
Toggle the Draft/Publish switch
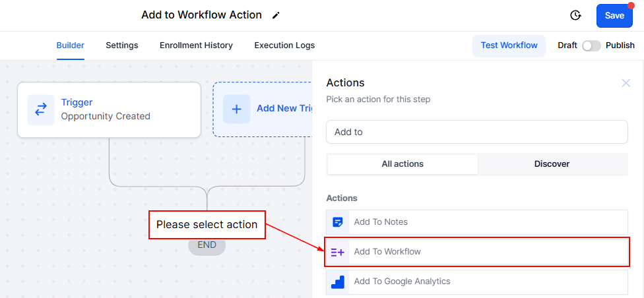(x=591, y=45)
